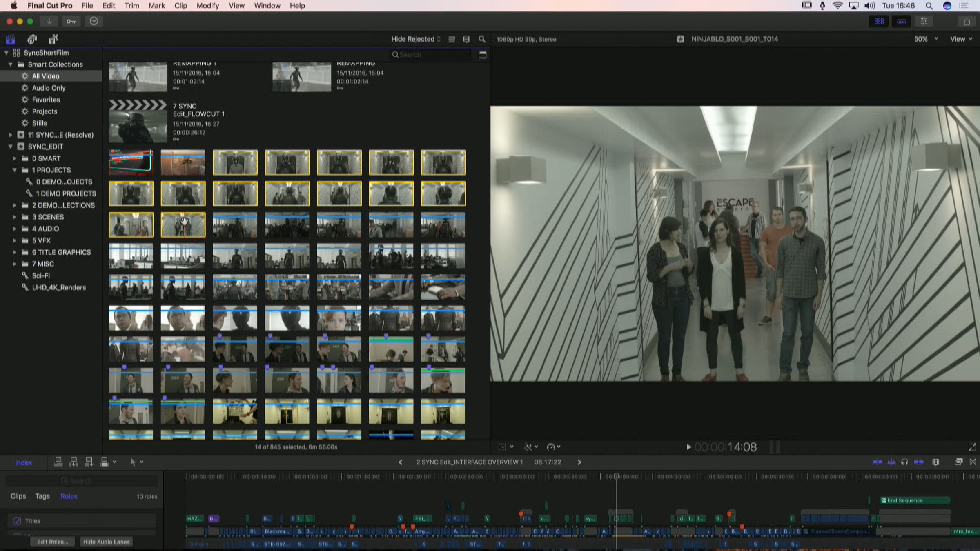Image resolution: width=980 pixels, height=551 pixels.
Task: Open the clip appearance timeline icon
Action: pyautogui.click(x=936, y=462)
